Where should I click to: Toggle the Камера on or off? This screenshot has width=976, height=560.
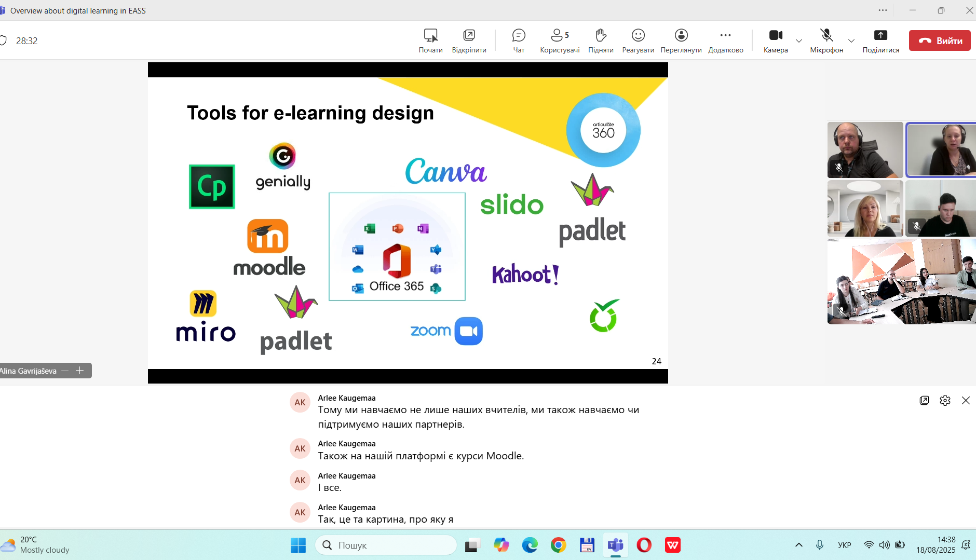(x=776, y=40)
